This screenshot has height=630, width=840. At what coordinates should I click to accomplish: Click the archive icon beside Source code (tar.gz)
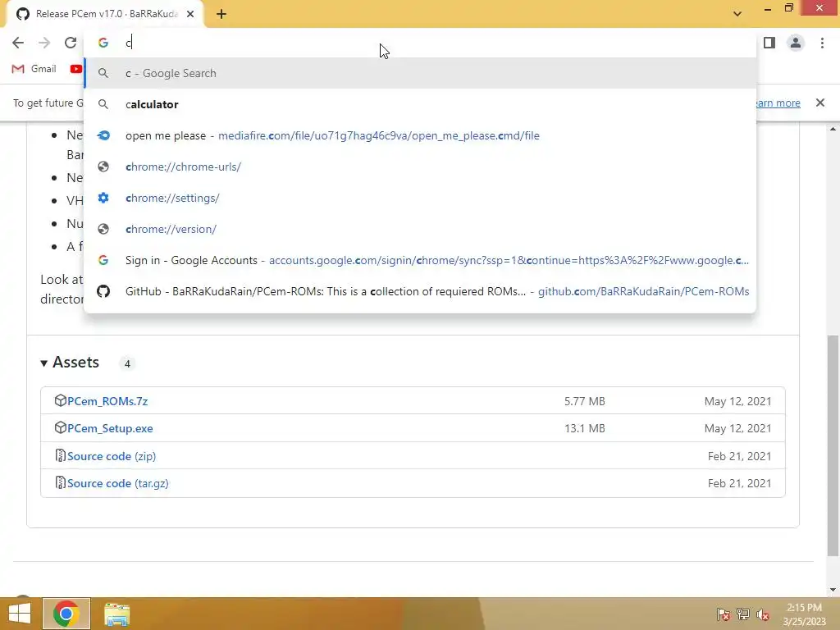(60, 482)
